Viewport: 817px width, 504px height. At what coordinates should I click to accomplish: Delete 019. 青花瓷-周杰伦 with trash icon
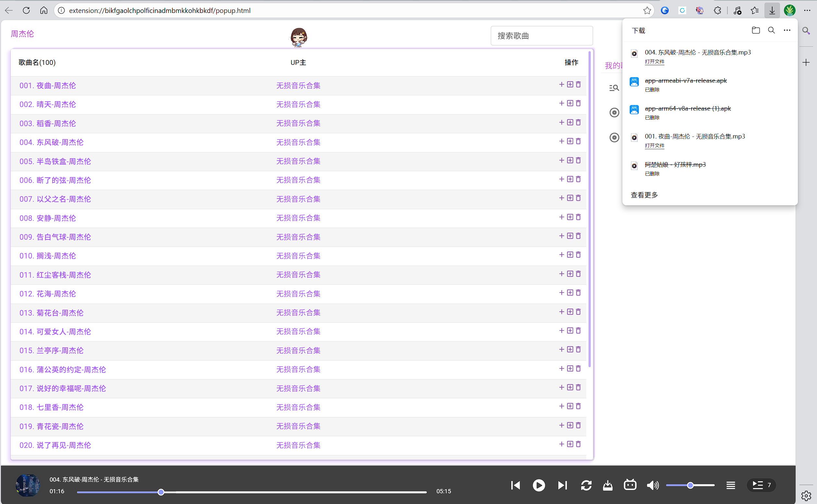coord(578,425)
